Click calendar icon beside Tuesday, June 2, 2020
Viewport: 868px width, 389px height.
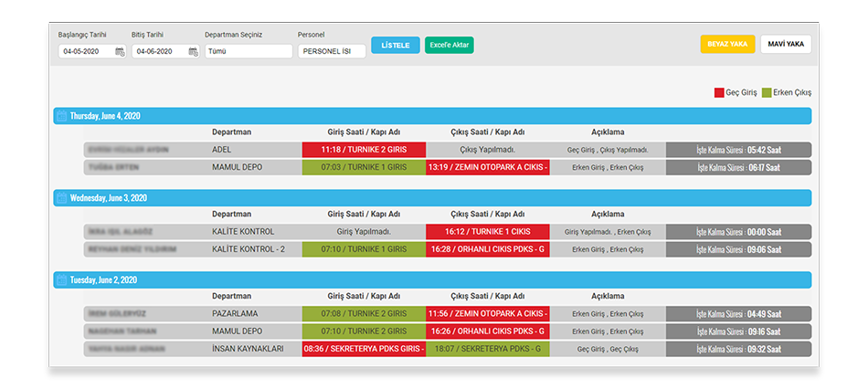coord(61,280)
